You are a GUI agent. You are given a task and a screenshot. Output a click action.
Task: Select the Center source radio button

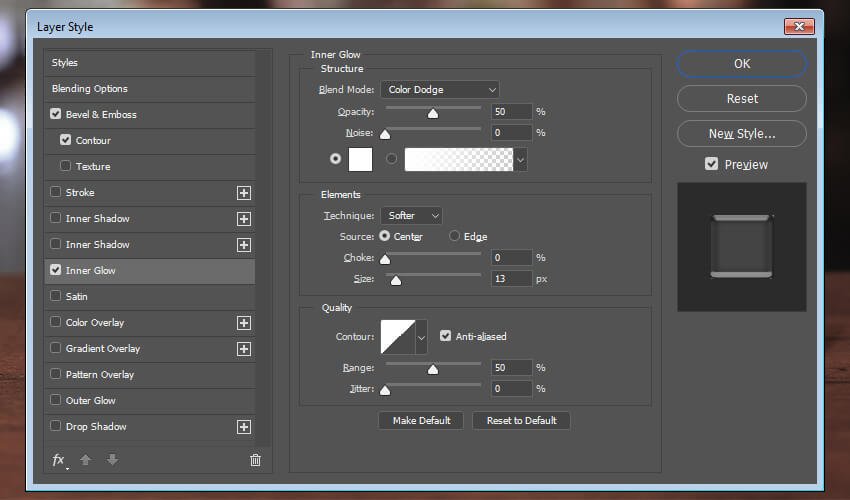[384, 236]
